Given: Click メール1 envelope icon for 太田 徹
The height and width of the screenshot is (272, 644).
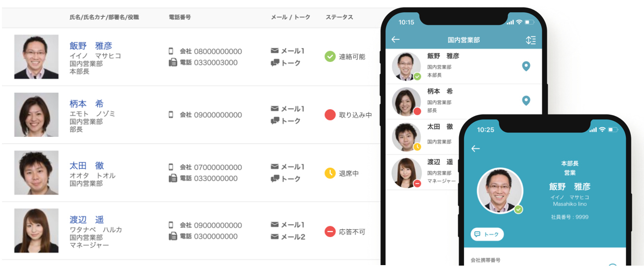Looking at the screenshot, I should click(x=275, y=167).
